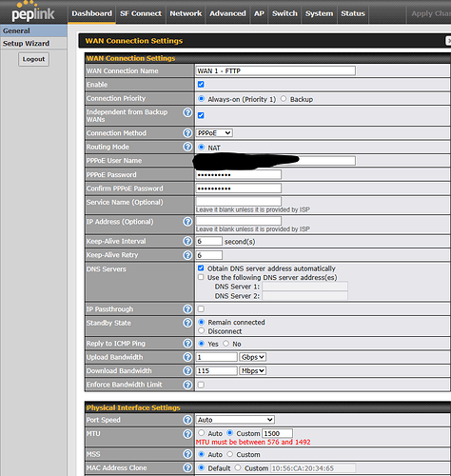Show MSS help icon
The image size is (451, 476).
point(187,454)
